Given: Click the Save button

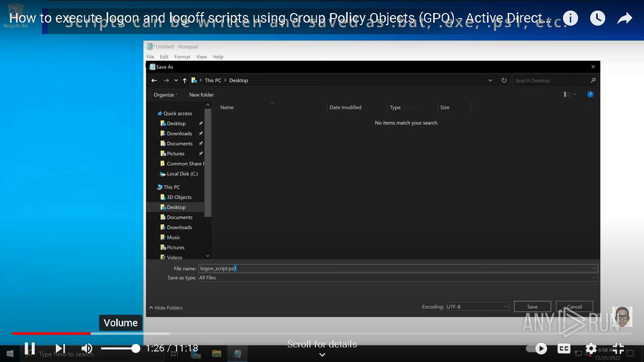Looking at the screenshot, I should pos(532,307).
